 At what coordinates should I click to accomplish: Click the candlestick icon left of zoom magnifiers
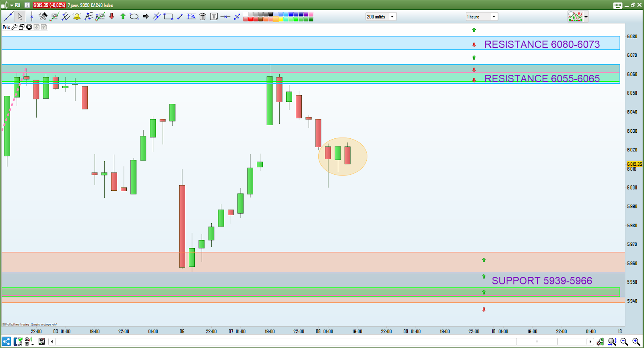[x=600, y=342]
